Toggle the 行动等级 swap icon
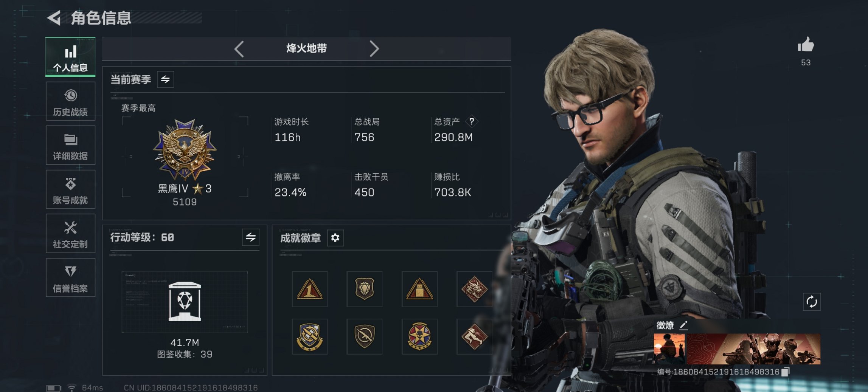Image resolution: width=868 pixels, height=392 pixels. [x=251, y=237]
